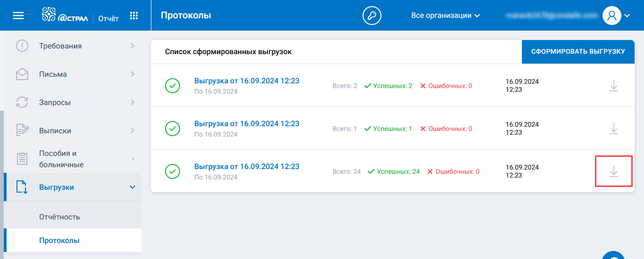Open the hamburger menu icon

[18, 16]
